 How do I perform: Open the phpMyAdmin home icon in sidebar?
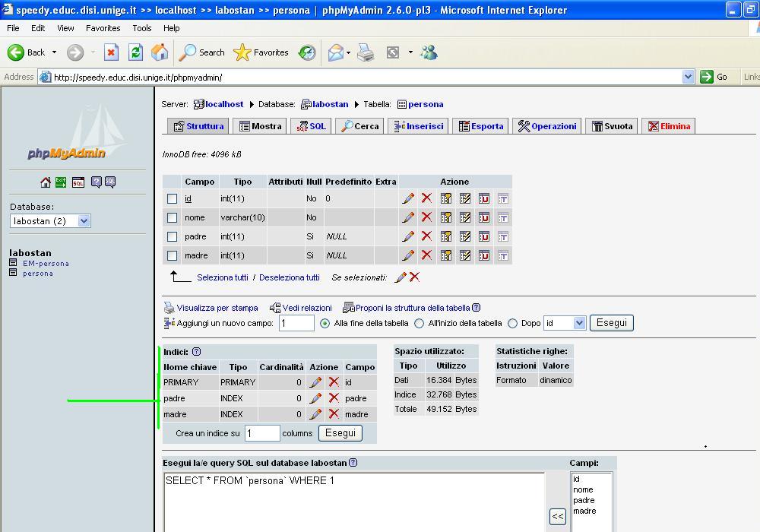pos(46,182)
